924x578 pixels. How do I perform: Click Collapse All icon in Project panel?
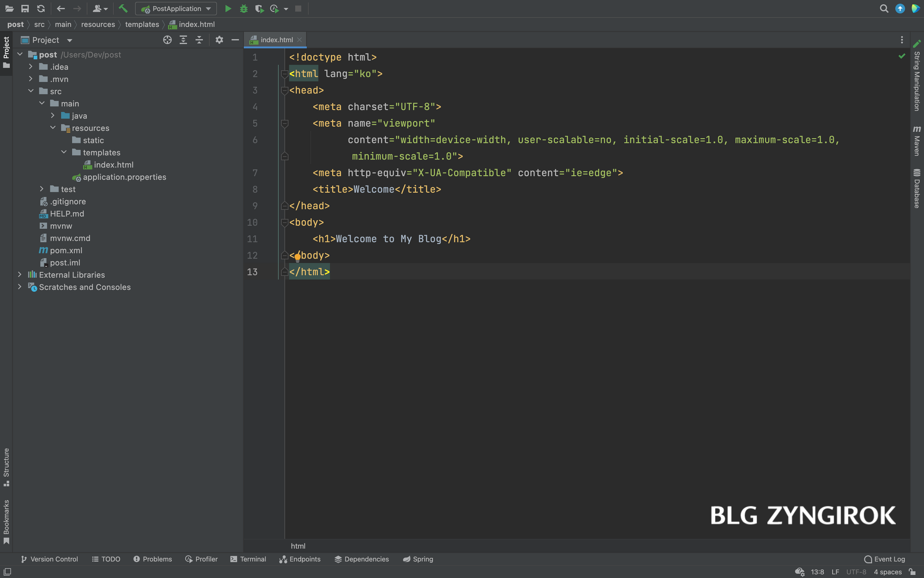pyautogui.click(x=199, y=40)
